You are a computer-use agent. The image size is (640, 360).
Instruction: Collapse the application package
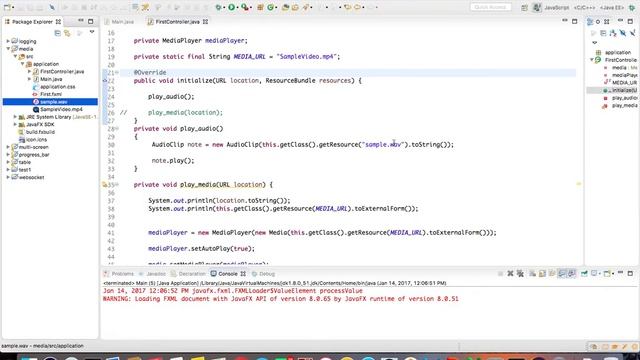tap(22, 64)
